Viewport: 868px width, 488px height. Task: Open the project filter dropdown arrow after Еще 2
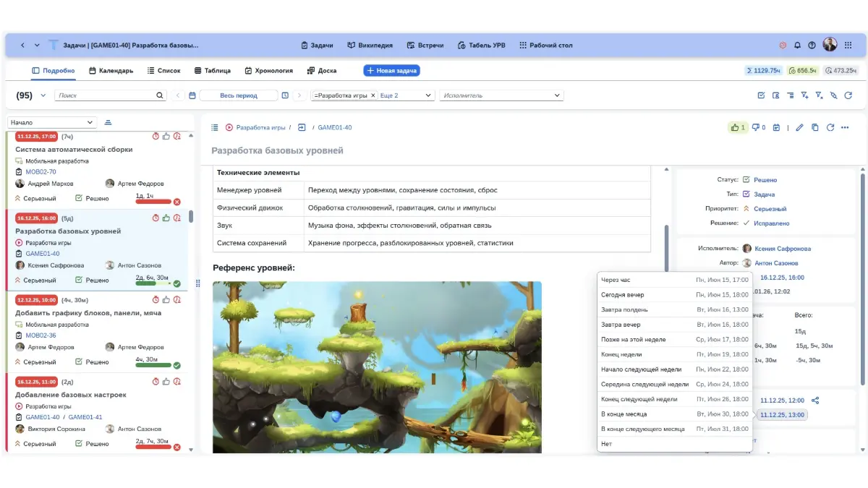428,95
